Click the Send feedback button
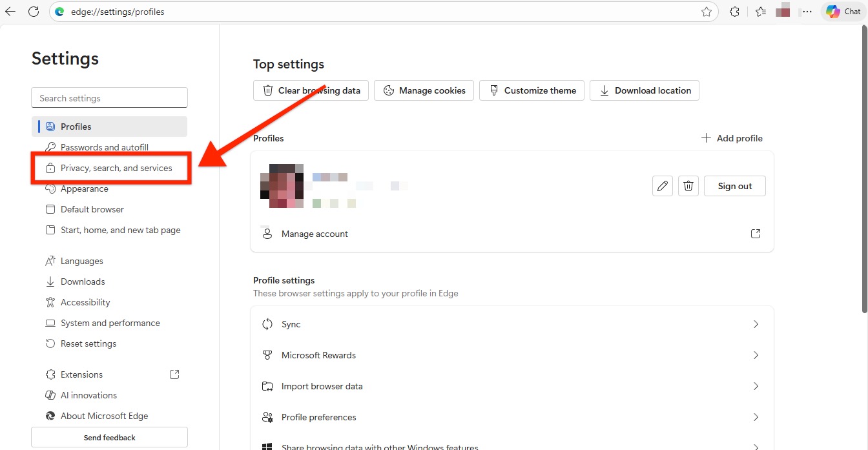 [109, 437]
